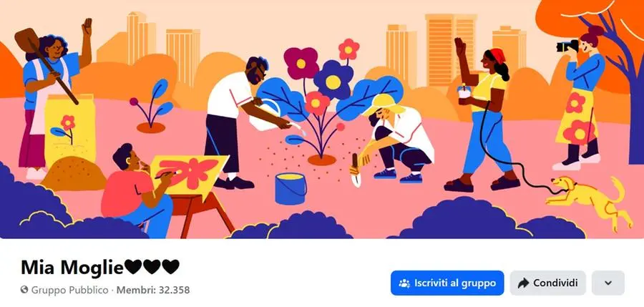644x307 pixels.
Task: Click the Mia Moglie group title
Action: 72,268
